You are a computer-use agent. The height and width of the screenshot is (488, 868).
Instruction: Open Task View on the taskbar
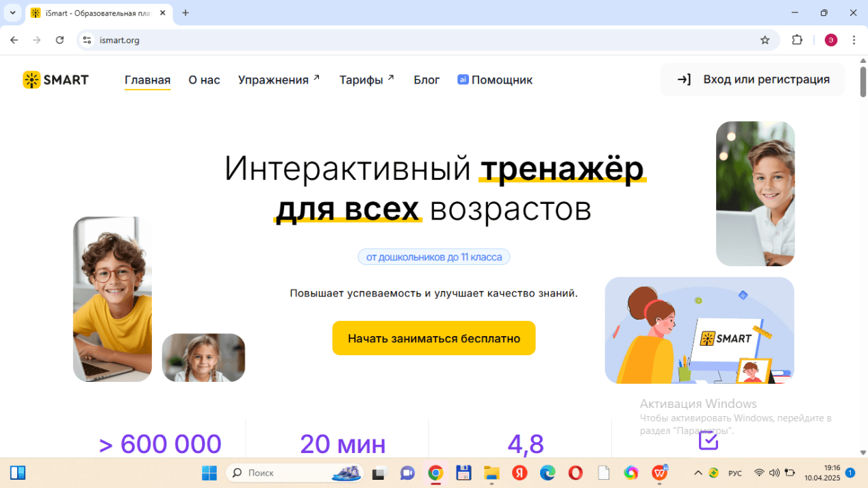coord(379,473)
